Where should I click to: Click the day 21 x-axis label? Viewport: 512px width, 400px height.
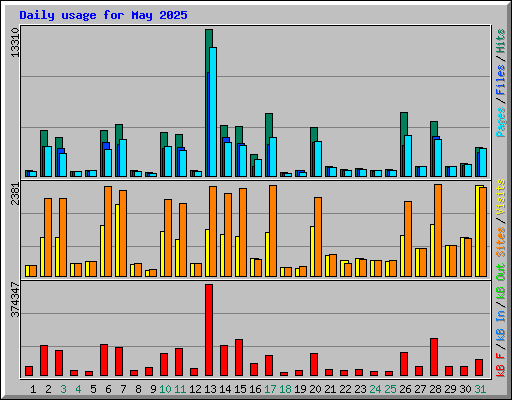[330, 389]
